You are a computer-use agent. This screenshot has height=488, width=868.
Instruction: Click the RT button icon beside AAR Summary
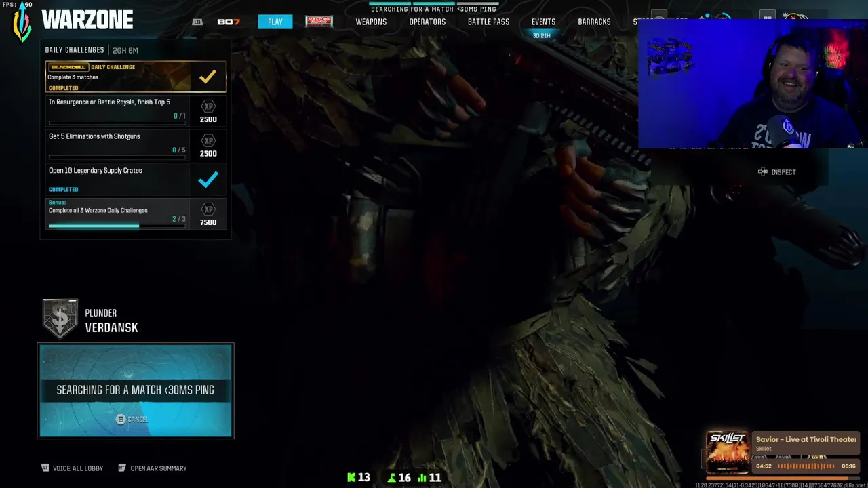point(122,468)
